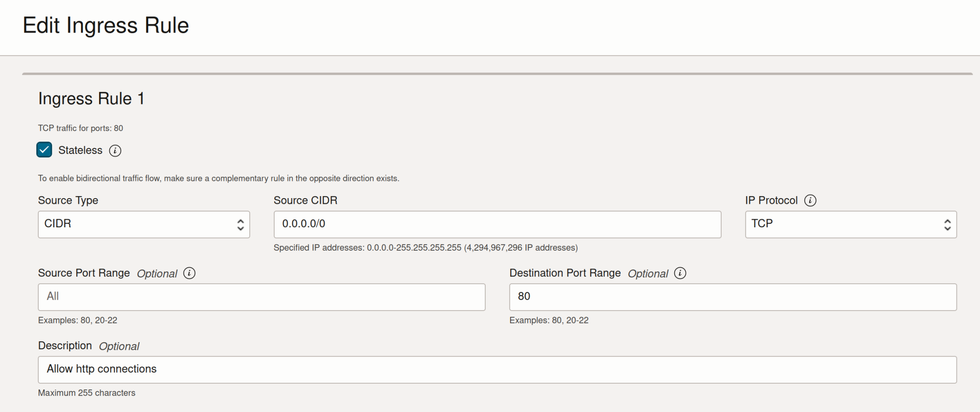This screenshot has height=412, width=980.
Task: Click "TCP traffic for ports: 80" text
Action: tap(80, 128)
